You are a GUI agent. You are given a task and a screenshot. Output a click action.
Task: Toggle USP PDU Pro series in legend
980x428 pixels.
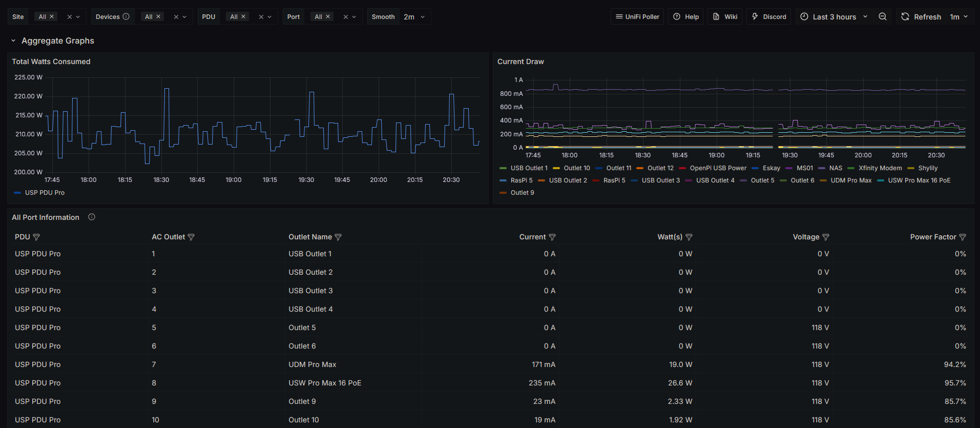[45, 193]
